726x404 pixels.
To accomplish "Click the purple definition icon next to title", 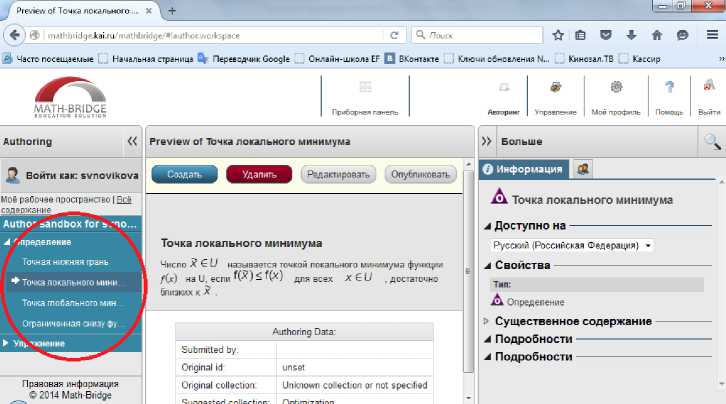I will 499,197.
